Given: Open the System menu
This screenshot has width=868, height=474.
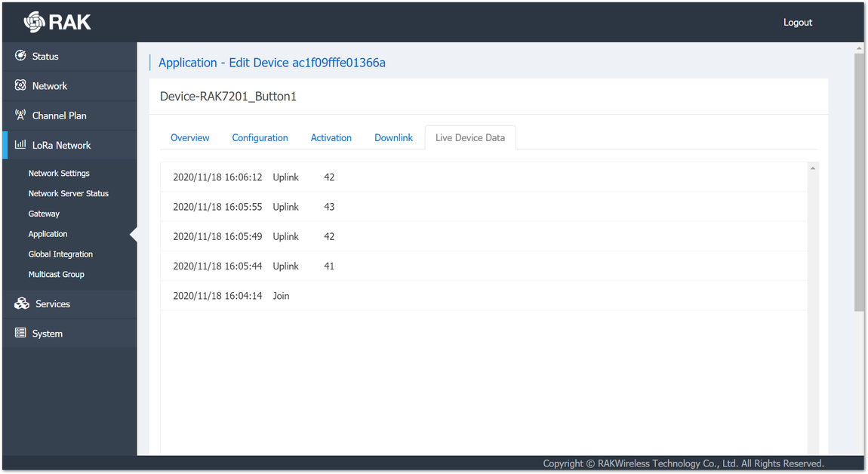Looking at the screenshot, I should [69, 334].
